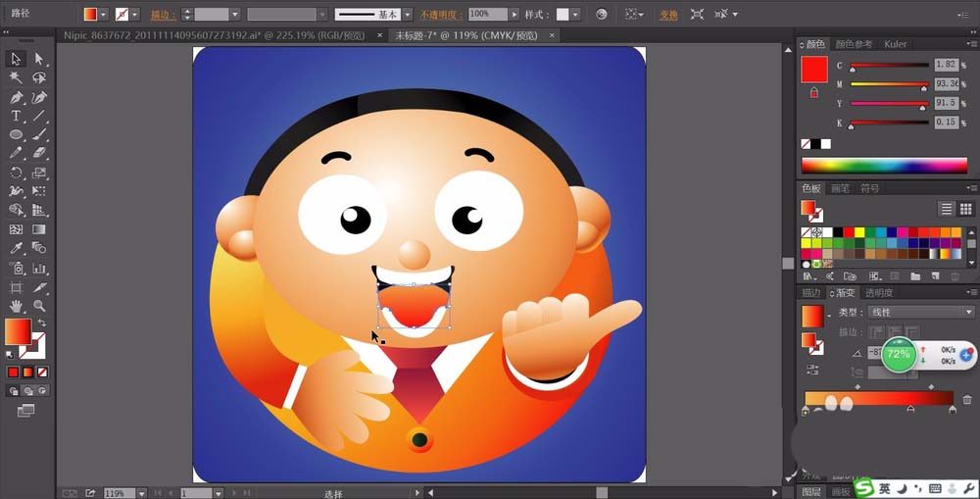Image resolution: width=980 pixels, height=499 pixels.
Task: Select the Scale tool
Action: click(39, 173)
